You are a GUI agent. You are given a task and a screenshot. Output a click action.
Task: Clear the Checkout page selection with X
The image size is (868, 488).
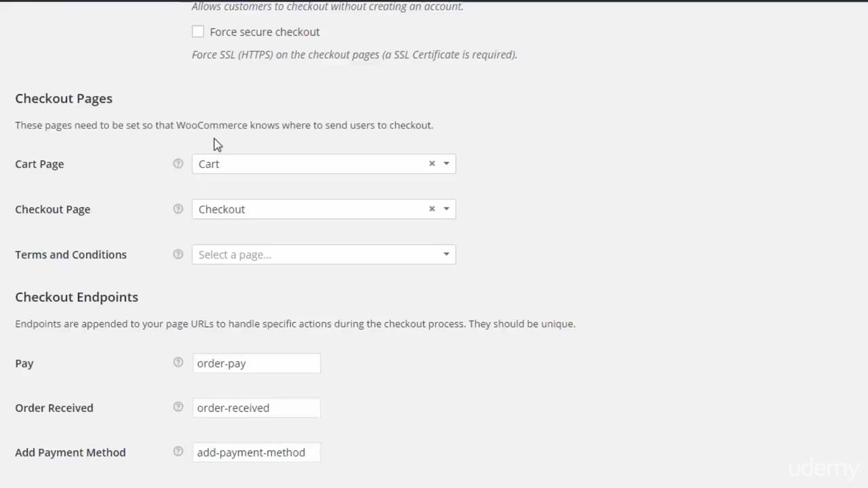click(432, 209)
